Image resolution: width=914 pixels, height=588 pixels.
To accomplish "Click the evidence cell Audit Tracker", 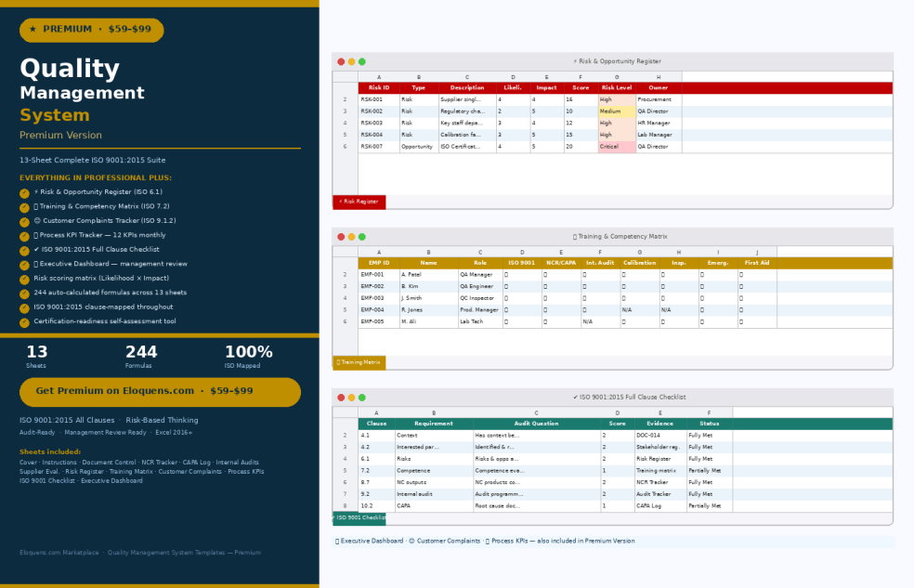I will coord(660,495).
